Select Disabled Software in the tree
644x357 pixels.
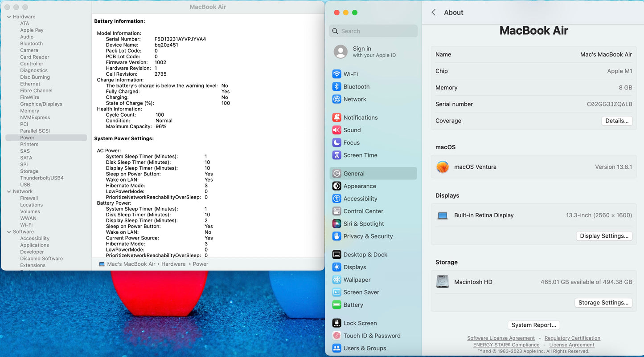tap(41, 259)
